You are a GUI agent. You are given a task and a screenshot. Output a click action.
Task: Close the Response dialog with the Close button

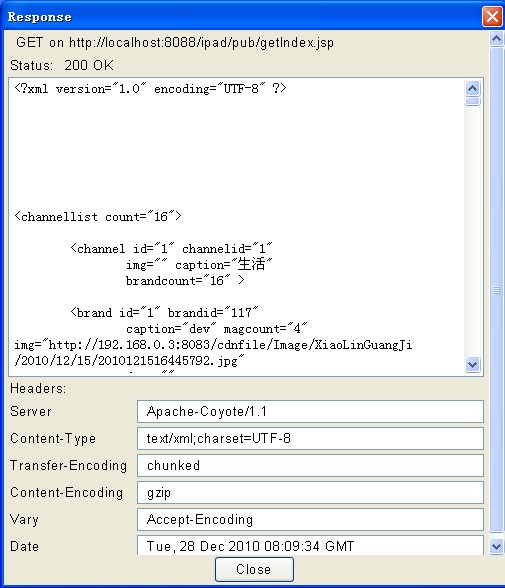254,569
